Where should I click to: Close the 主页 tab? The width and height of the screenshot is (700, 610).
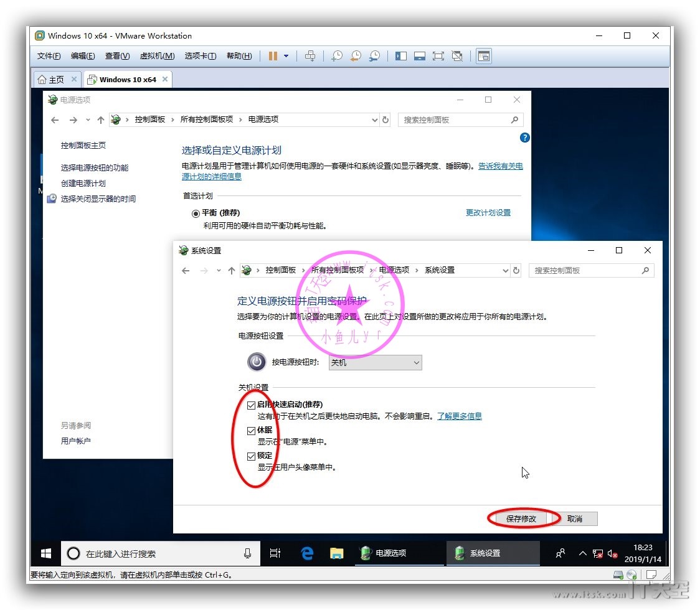(x=74, y=79)
